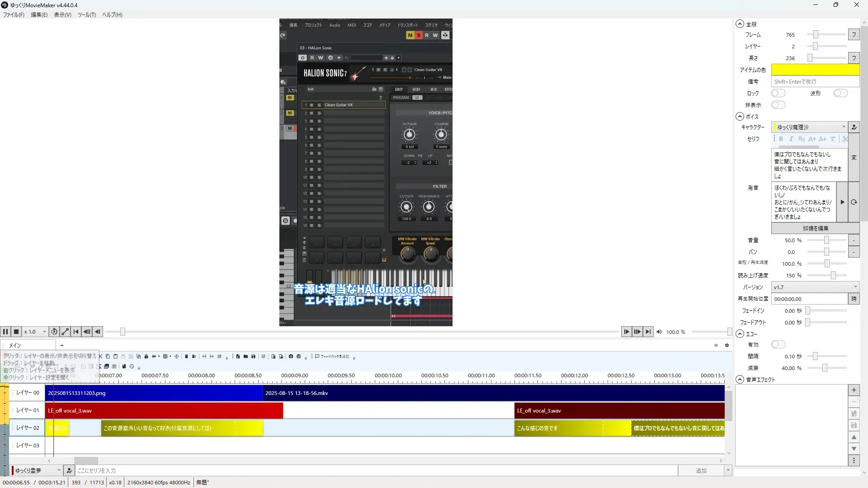Open the ファイル(F) menu

(x=14, y=14)
